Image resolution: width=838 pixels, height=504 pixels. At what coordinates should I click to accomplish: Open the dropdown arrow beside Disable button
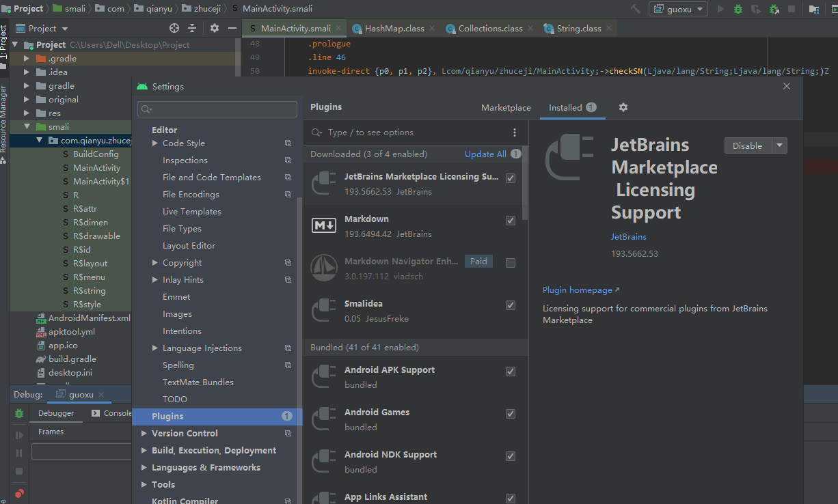pos(779,145)
